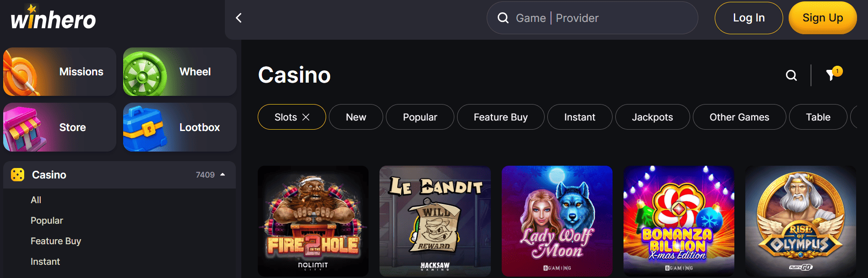This screenshot has height=278, width=868.
Task: Open the Fire in the Hole 2 game
Action: 313,221
